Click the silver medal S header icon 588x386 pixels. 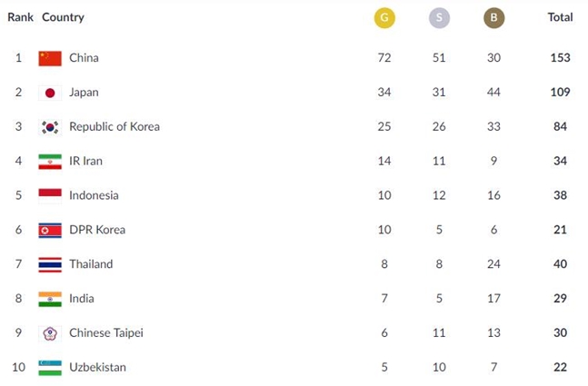click(x=439, y=17)
